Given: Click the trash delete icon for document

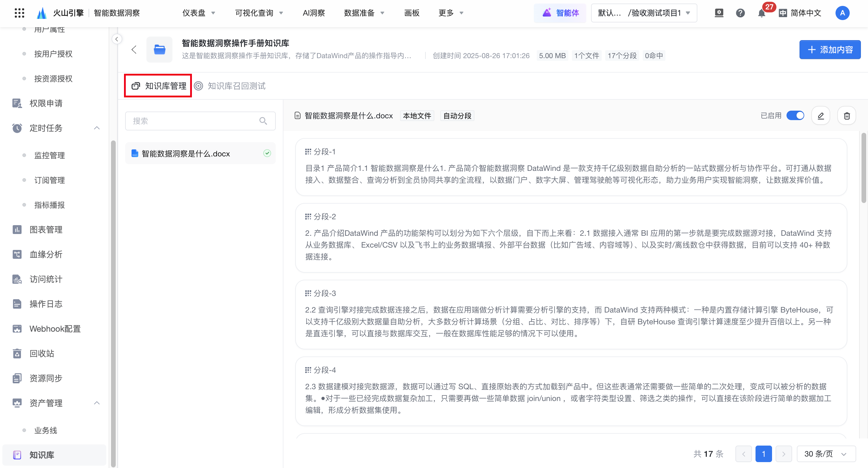Looking at the screenshot, I should coord(846,116).
